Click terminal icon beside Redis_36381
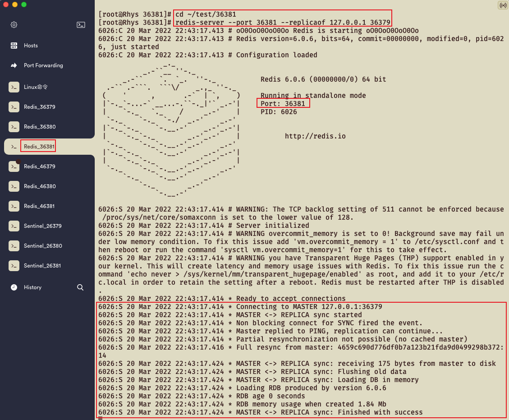 point(14,147)
